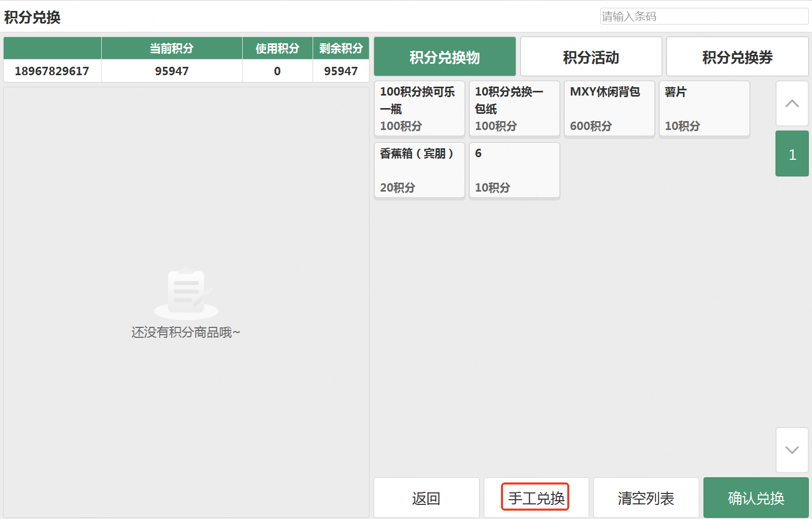Click the 手工兑换 button
The image size is (812, 519).
click(536, 498)
